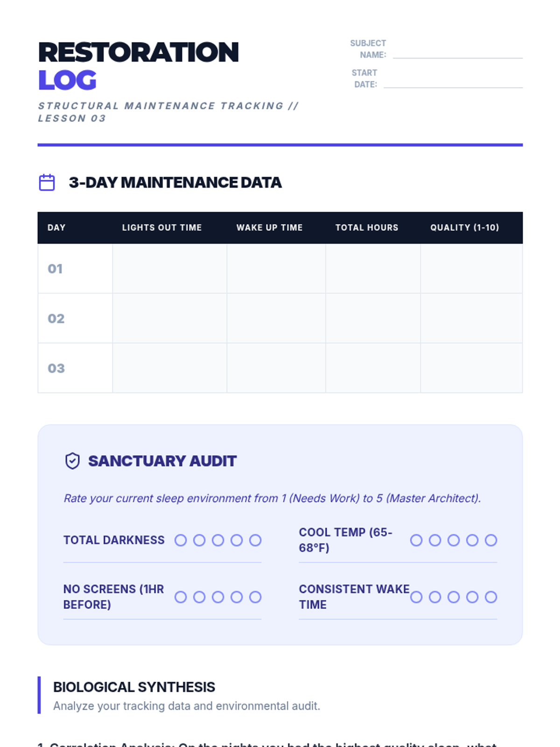Screen dimensions: 560x747
Task: Click Day 01 Quality rating cell
Action: 471,268
